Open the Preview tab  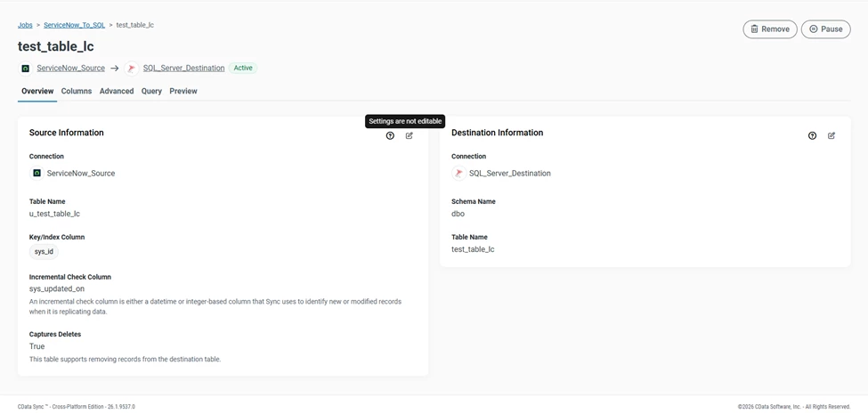(x=183, y=92)
